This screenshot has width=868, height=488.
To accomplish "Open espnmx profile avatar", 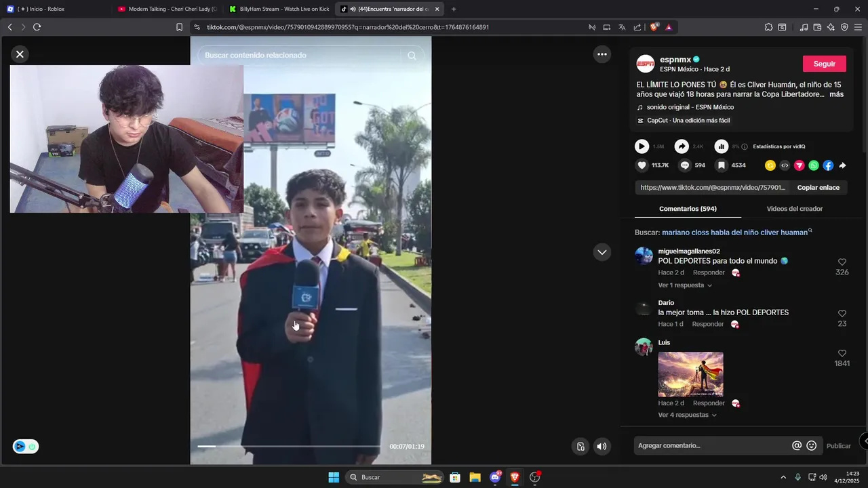I will pos(646,64).
